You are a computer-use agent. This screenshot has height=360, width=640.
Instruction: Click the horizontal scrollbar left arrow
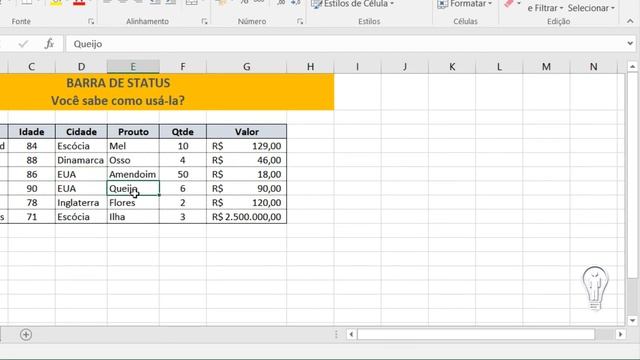(x=351, y=335)
